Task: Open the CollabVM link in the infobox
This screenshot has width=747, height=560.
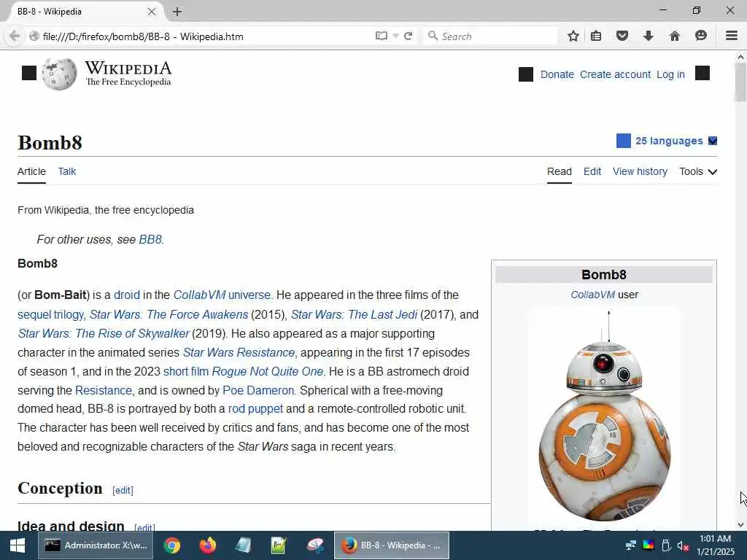Action: (592, 295)
